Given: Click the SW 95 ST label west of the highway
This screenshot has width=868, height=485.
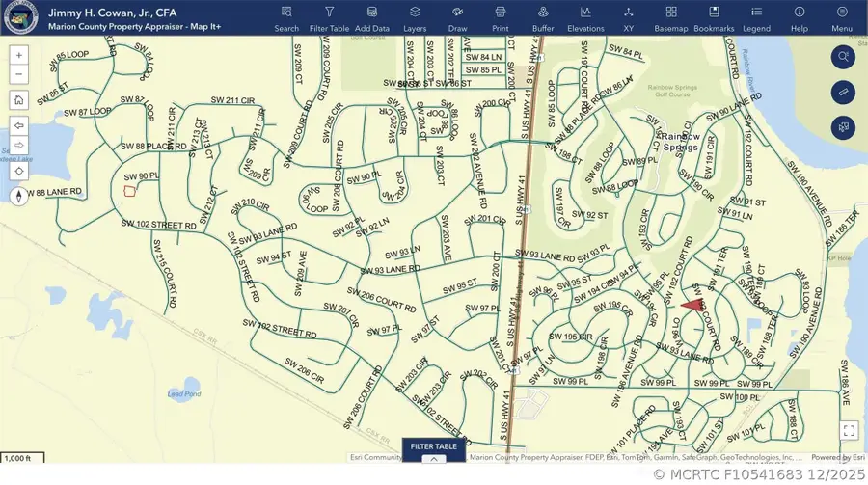Looking at the screenshot, I should (x=460, y=286).
